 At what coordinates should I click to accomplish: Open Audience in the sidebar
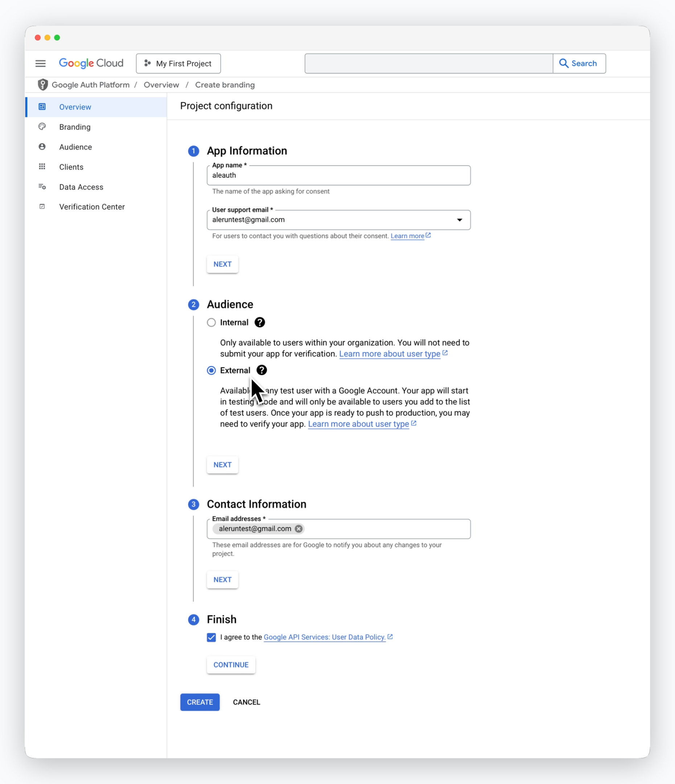click(96, 147)
